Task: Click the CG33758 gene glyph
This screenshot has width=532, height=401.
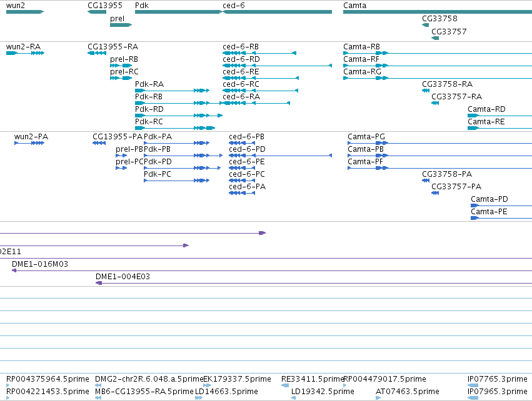Action: pyautogui.click(x=426, y=25)
